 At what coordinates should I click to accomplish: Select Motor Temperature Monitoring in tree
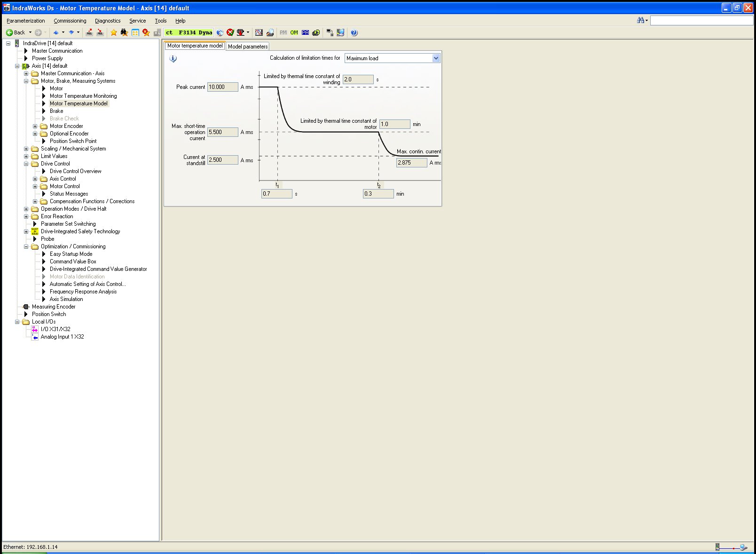[83, 96]
